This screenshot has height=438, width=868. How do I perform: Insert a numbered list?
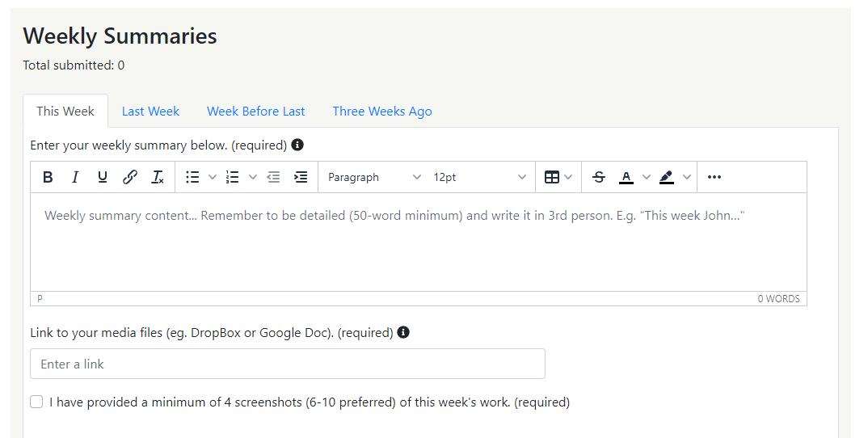pos(233,177)
